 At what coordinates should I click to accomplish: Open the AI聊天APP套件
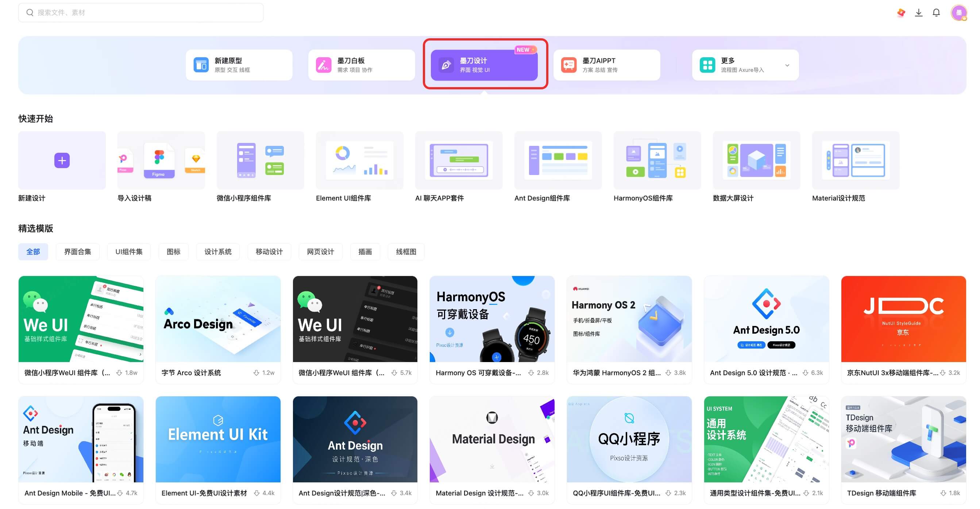pos(458,160)
